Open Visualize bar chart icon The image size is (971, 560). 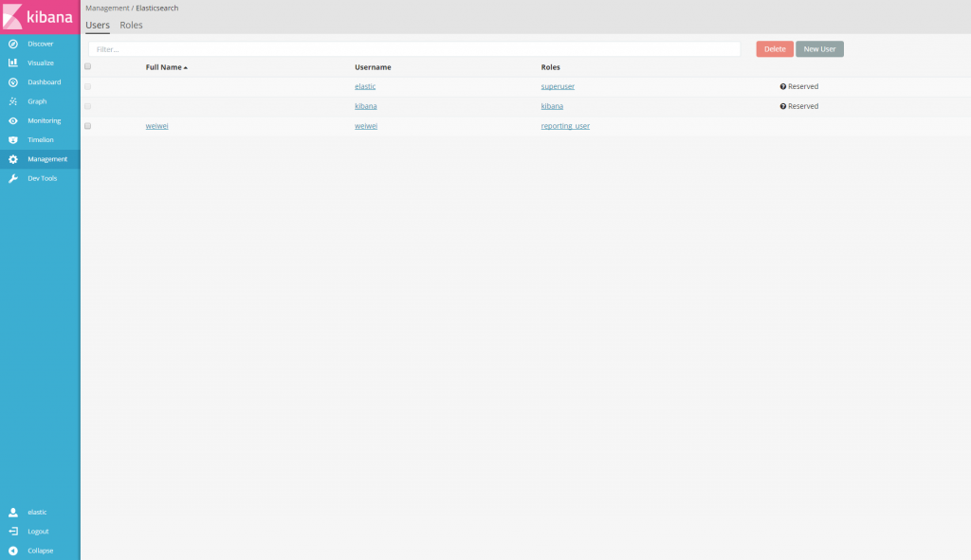coord(13,63)
